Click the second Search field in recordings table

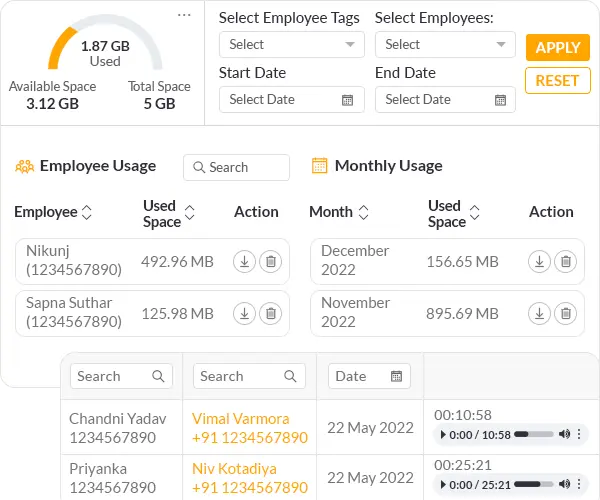click(249, 376)
